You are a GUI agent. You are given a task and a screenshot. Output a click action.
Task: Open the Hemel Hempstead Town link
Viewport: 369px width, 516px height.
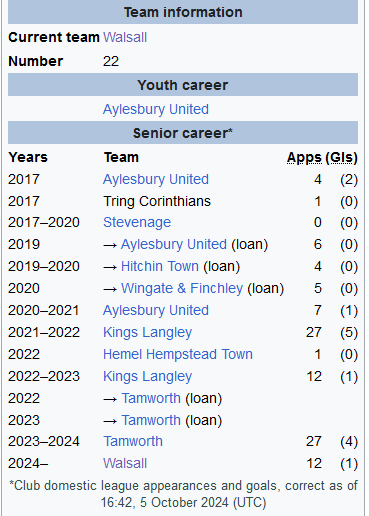pos(178,354)
